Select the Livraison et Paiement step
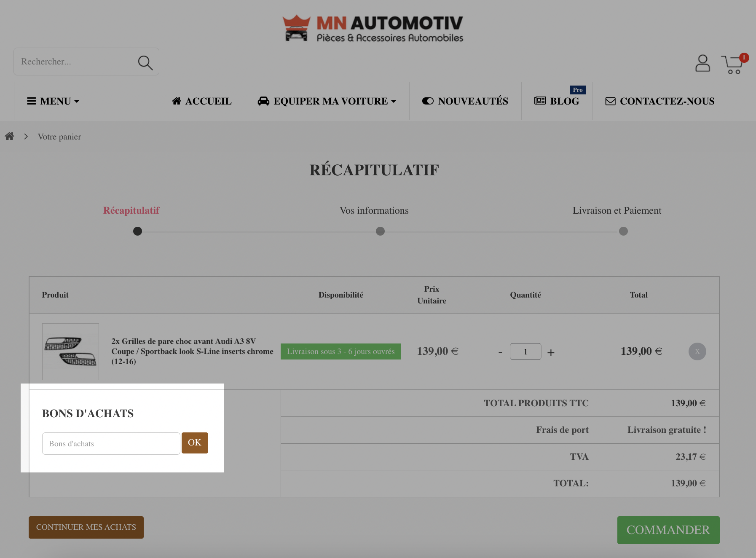Screen dimensions: 756x558 point(617,210)
